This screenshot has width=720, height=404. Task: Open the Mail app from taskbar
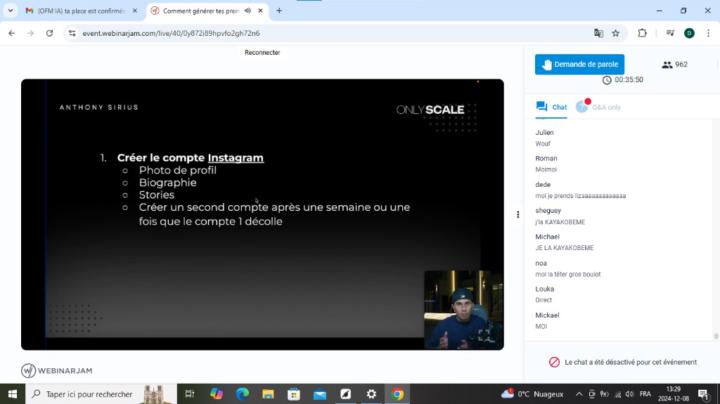pyautogui.click(x=320, y=394)
